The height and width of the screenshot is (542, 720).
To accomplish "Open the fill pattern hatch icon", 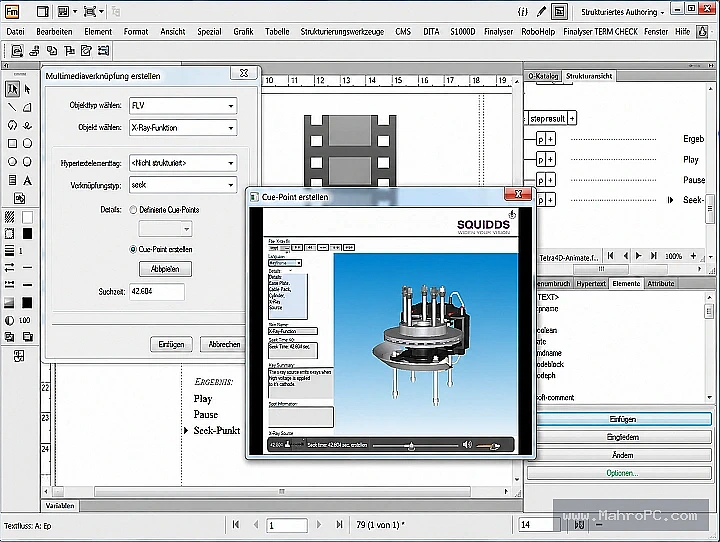I will coord(10,217).
